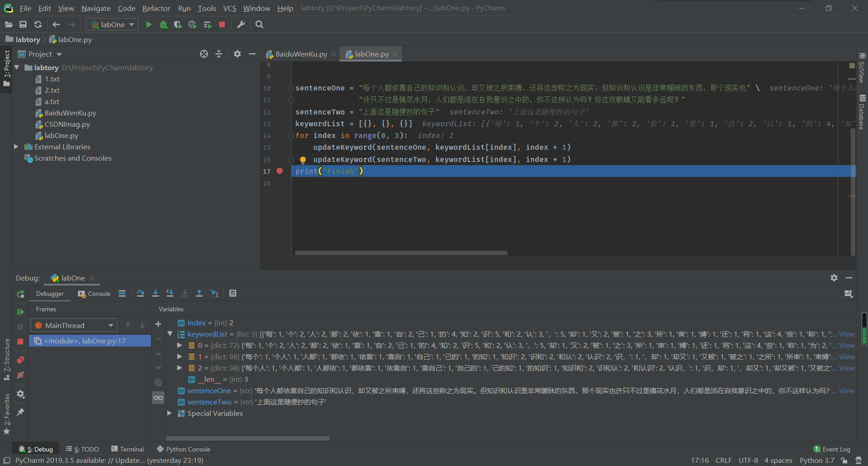Click the green Run labOne button
This screenshot has width=868, height=466.
pyautogui.click(x=149, y=24)
